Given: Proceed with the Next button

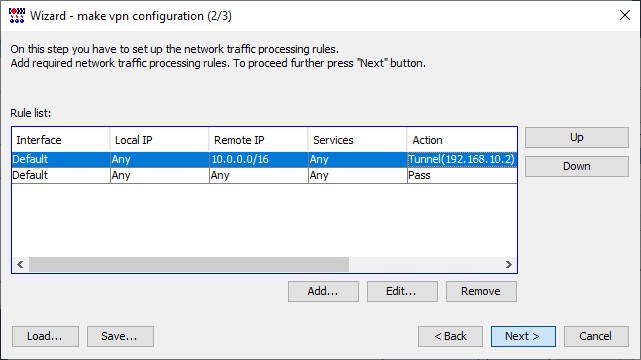Looking at the screenshot, I should pyautogui.click(x=523, y=336).
